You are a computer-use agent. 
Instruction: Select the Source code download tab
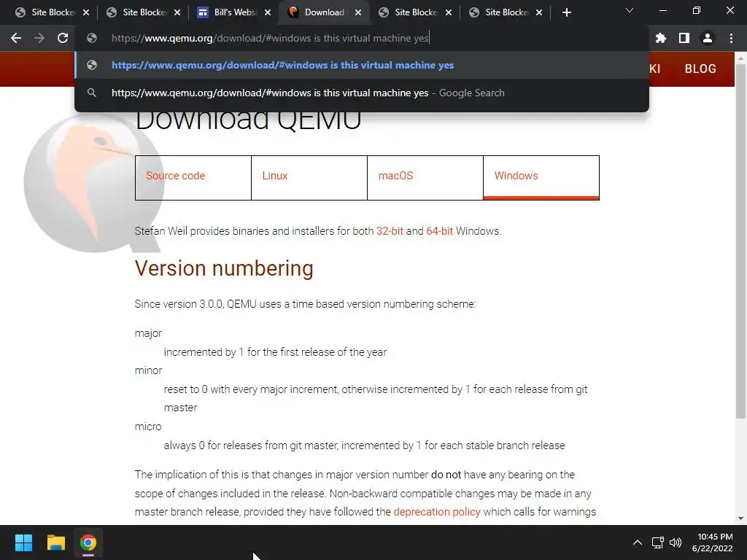(193, 178)
